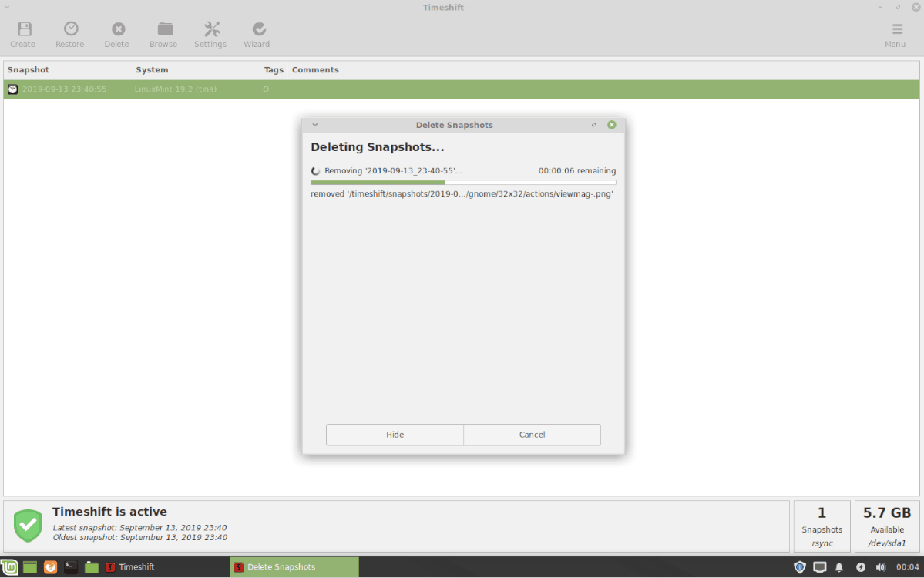Click the 5.7 GB Available panel

887,526
